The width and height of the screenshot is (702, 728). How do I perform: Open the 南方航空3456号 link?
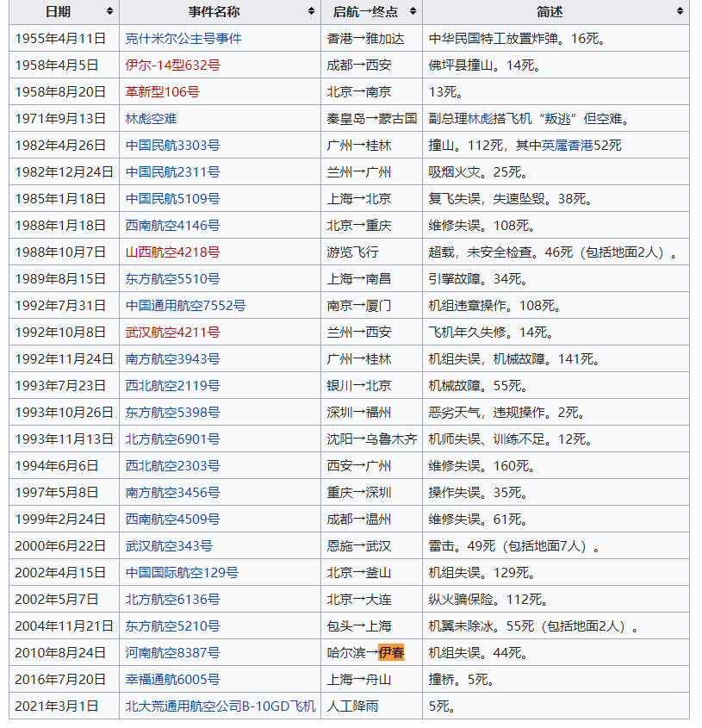[x=173, y=493]
